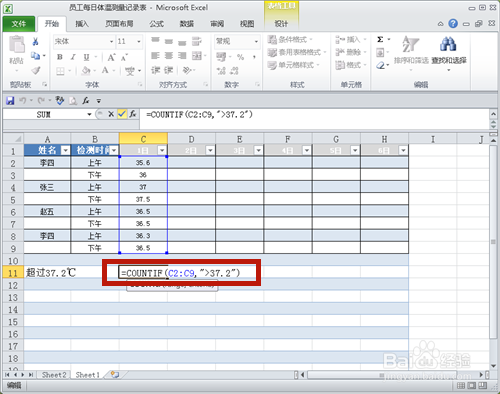Open the font name combo box
The height and width of the screenshot is (394, 500).
pos(84,41)
